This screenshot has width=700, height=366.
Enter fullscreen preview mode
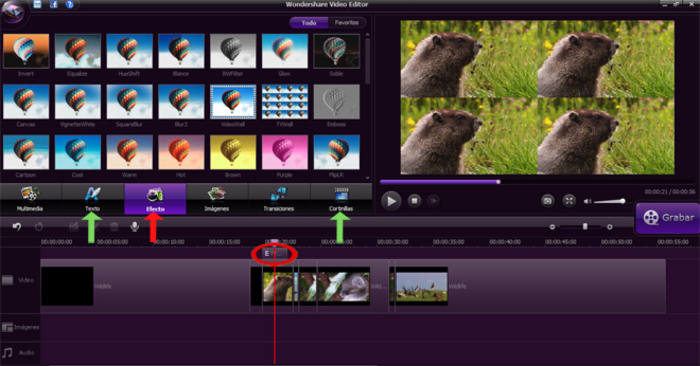coord(569,201)
